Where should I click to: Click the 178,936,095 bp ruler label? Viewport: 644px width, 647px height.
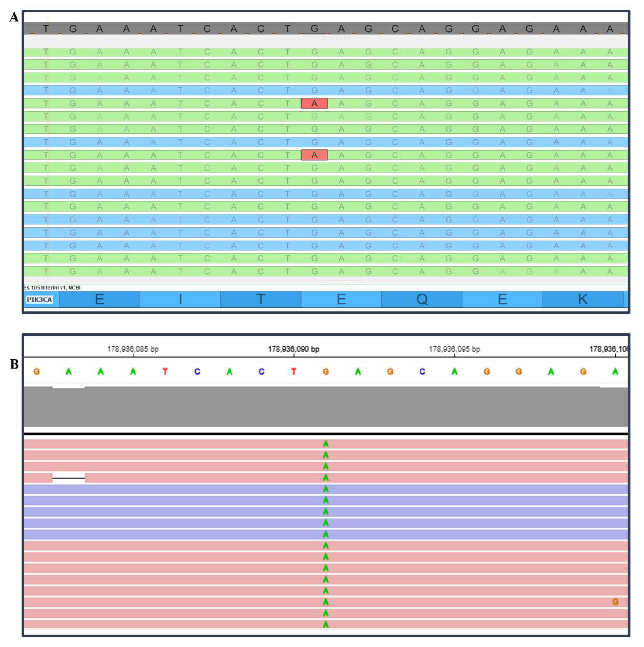coord(455,349)
